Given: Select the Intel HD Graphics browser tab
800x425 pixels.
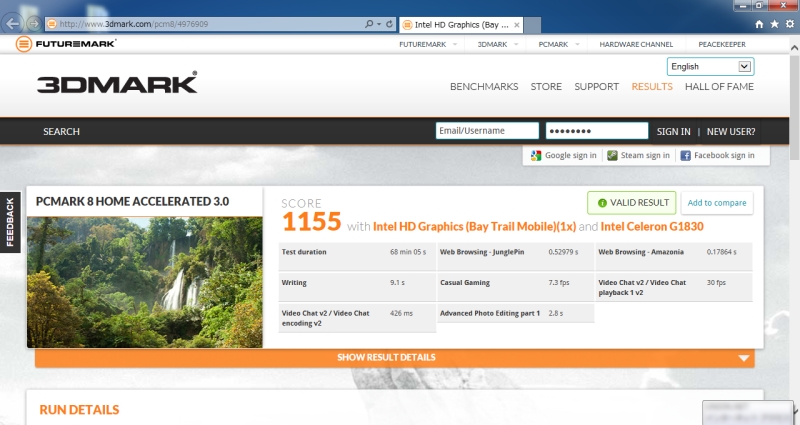Looking at the screenshot, I should pyautogui.click(x=461, y=24).
